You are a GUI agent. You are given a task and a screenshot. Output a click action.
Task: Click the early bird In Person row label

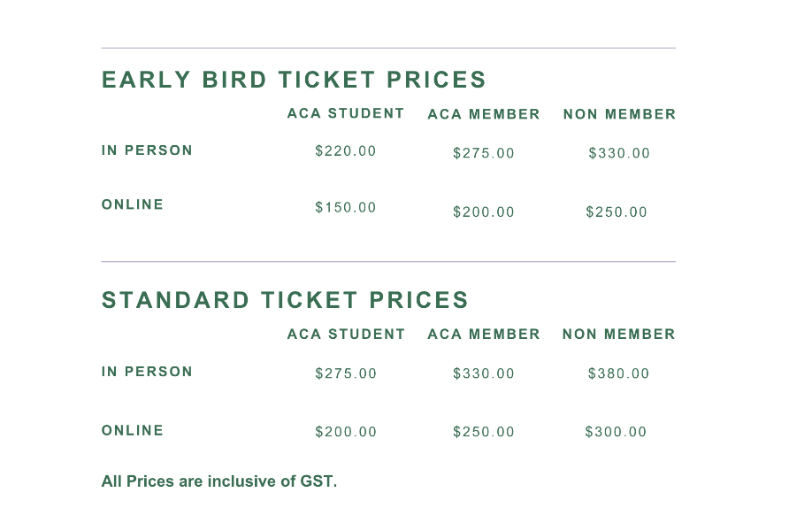pos(147,150)
